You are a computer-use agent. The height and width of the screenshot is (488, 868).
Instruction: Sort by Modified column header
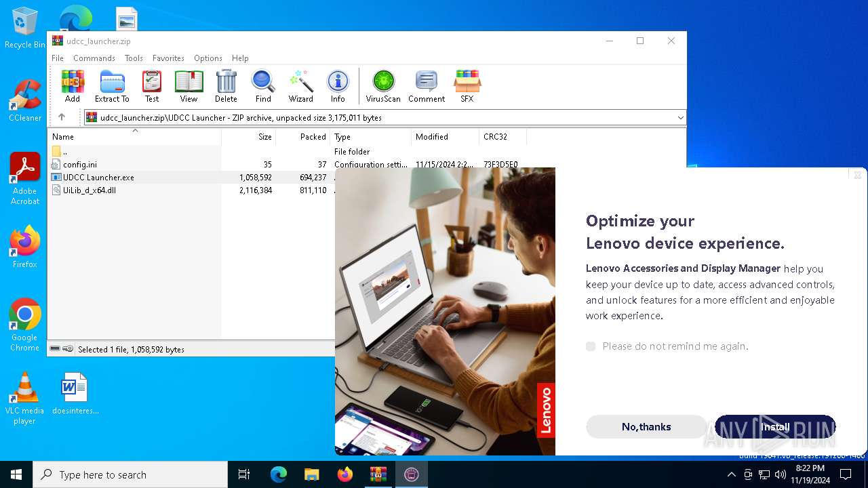446,136
